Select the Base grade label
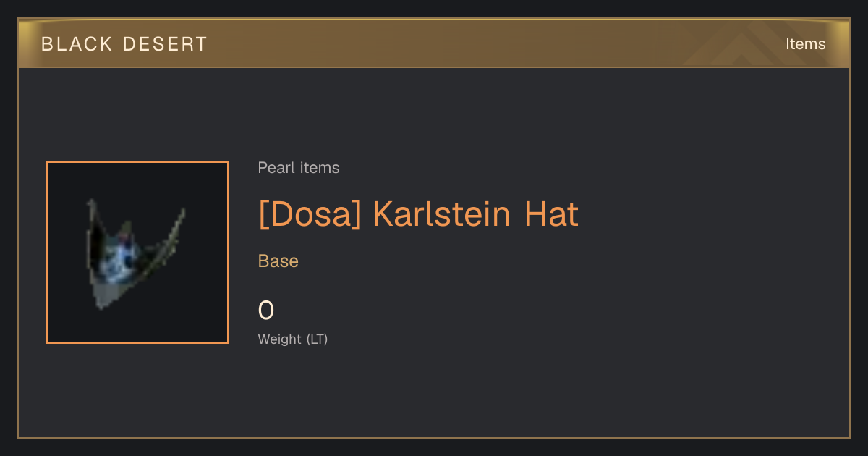This screenshot has height=456, width=868. point(278,261)
